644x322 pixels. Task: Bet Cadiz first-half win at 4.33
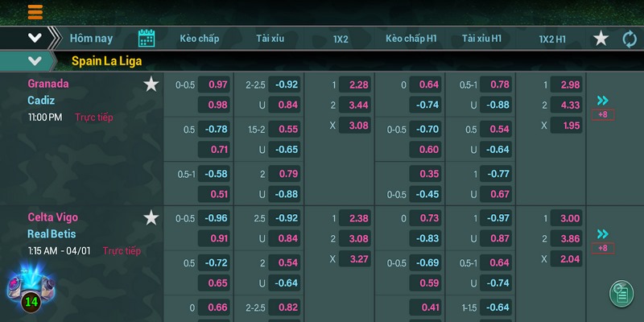click(x=567, y=105)
